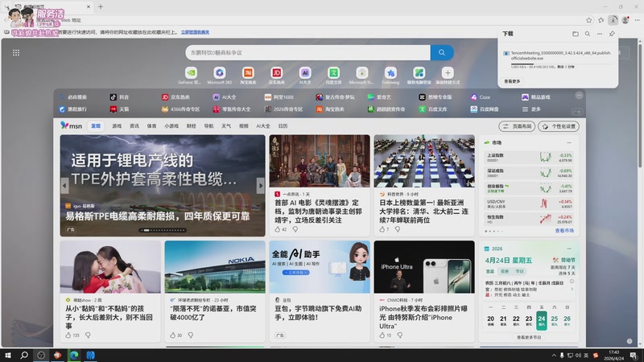Click the 页面布局 button
The height and width of the screenshot is (362, 644).
pos(517,126)
